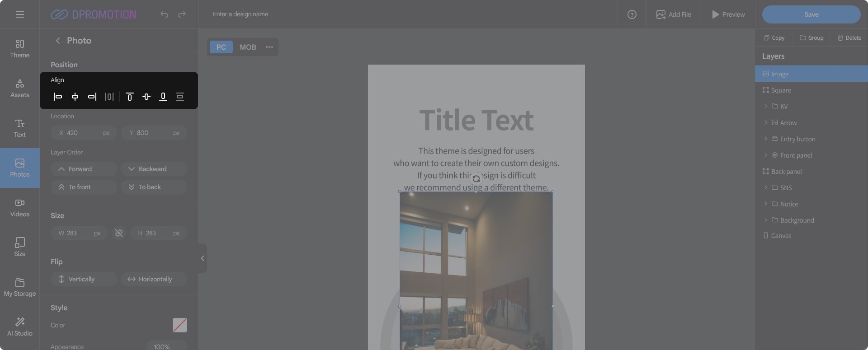Select the living room photo on canvas
The height and width of the screenshot is (350, 868).
[476, 271]
